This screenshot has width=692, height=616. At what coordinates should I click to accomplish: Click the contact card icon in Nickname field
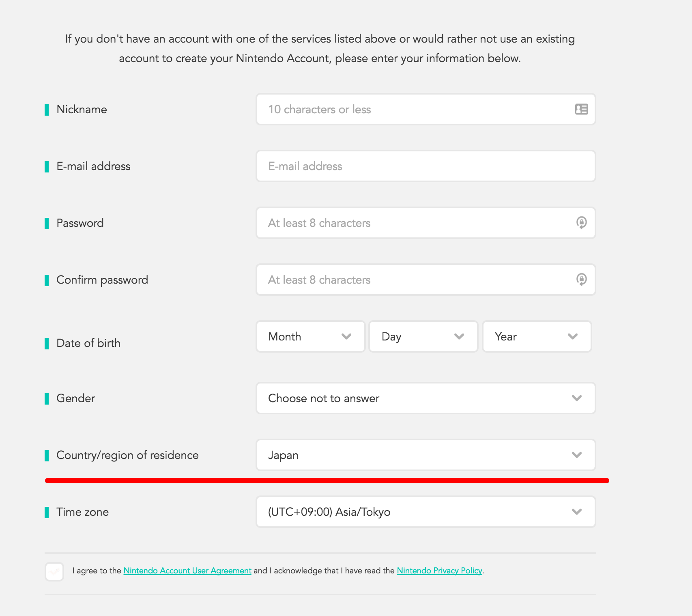581,109
